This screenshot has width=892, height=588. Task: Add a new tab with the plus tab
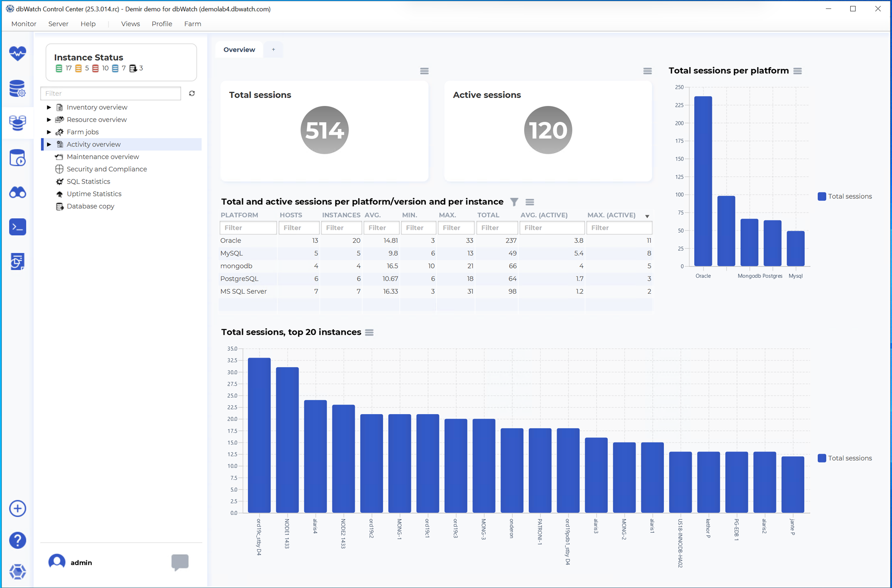click(x=273, y=49)
